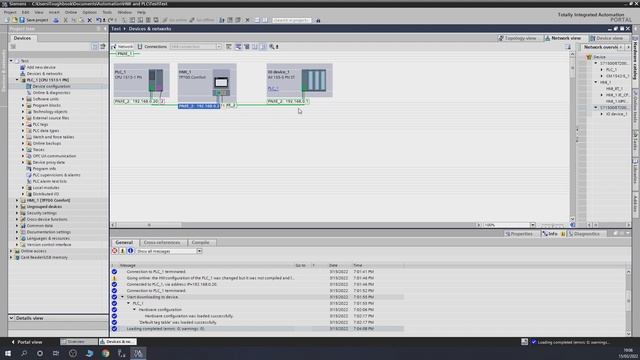Click the Connections mode button
640x360 pixels.
(152, 47)
